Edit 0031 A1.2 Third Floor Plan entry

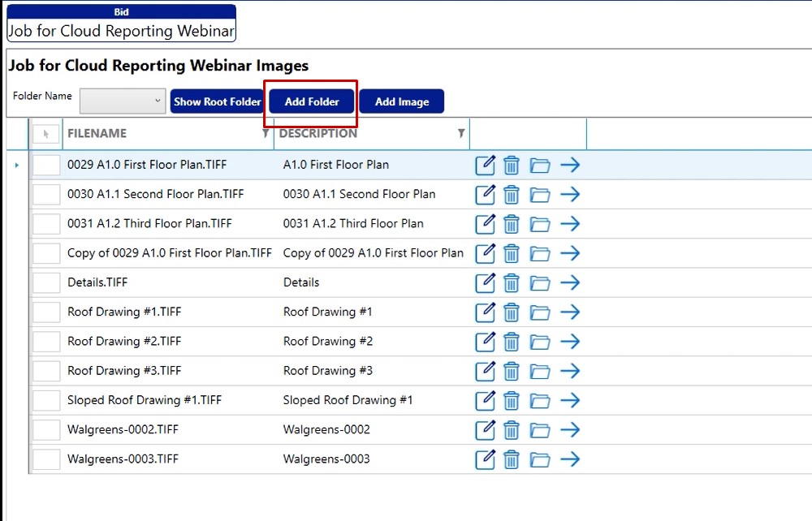pos(485,224)
